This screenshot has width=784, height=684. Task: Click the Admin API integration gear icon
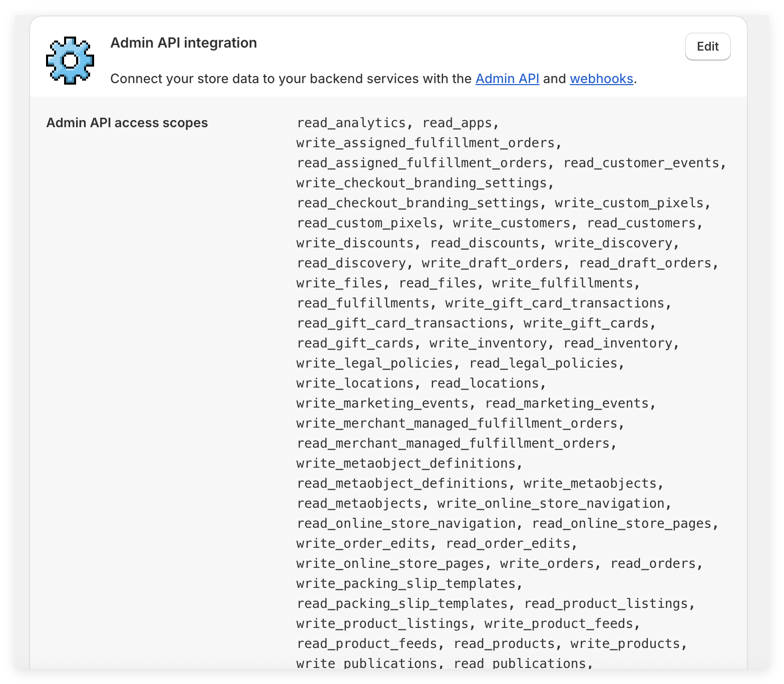[x=70, y=60]
